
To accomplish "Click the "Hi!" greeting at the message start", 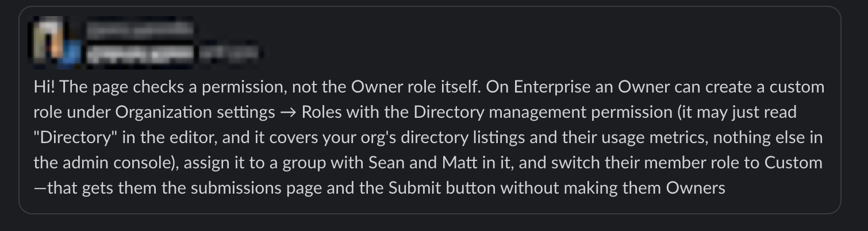I will [44, 87].
